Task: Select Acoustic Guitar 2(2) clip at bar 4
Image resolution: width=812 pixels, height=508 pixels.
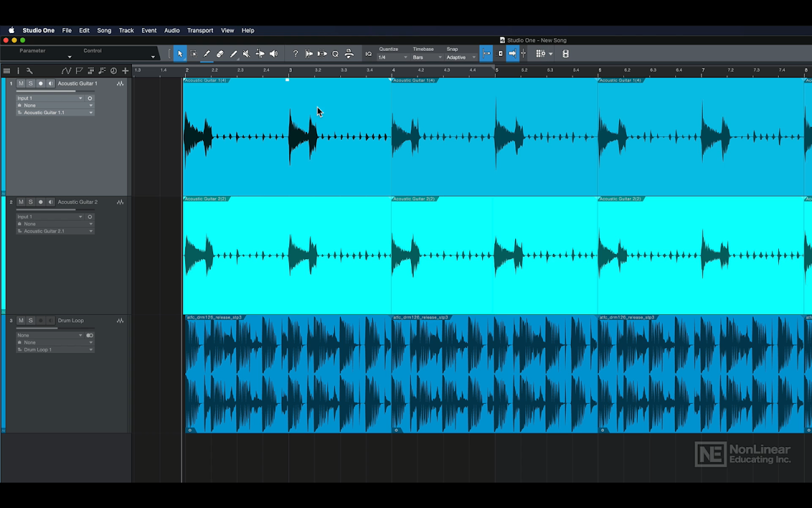Action: coord(494,255)
